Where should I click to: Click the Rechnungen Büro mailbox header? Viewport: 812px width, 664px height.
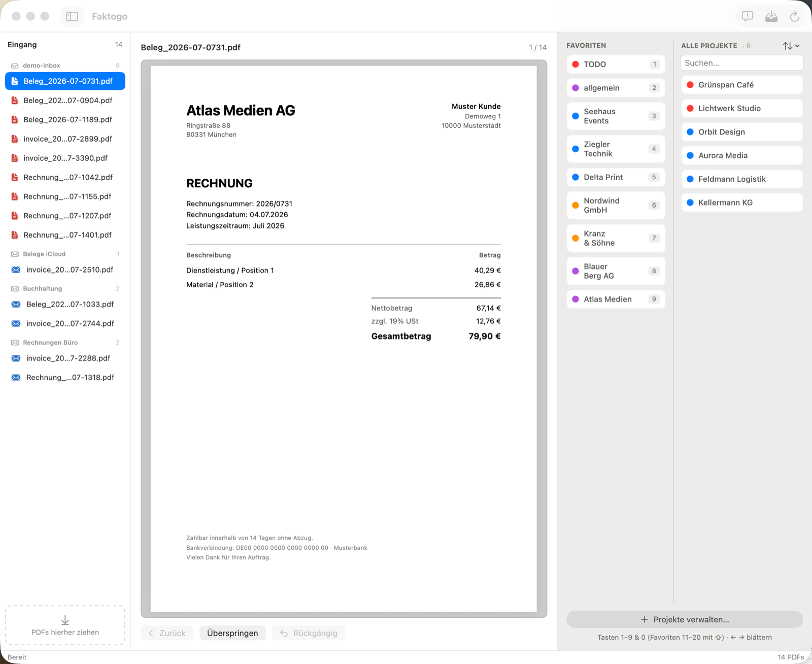(x=65, y=343)
